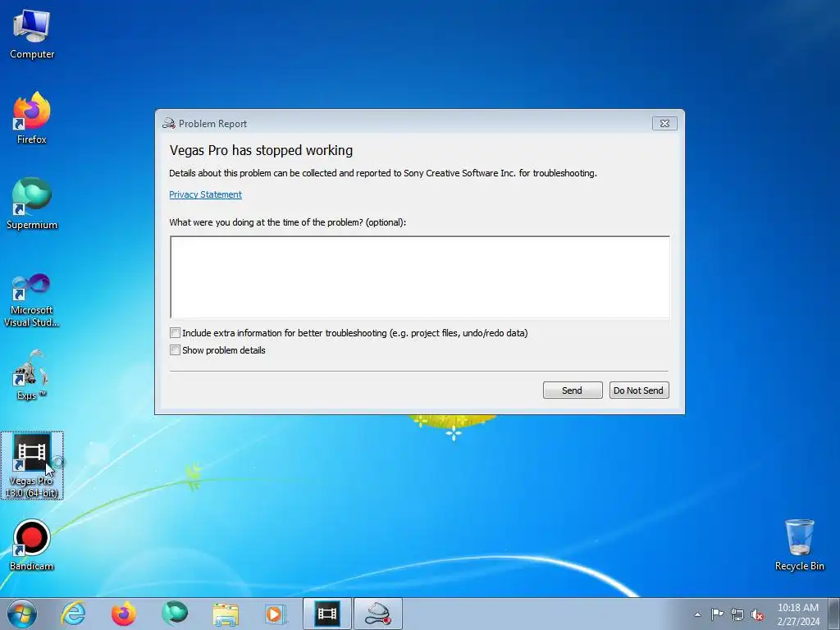
Task: Click the Send button
Action: coord(573,390)
